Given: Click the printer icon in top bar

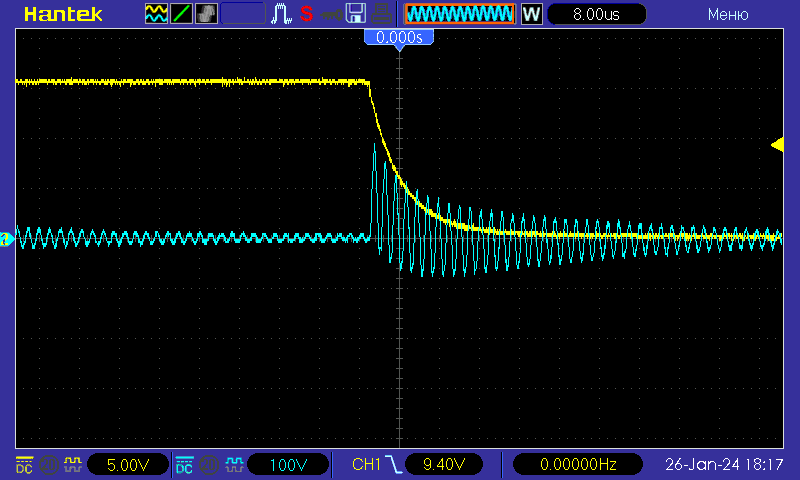Looking at the screenshot, I should 381,14.
